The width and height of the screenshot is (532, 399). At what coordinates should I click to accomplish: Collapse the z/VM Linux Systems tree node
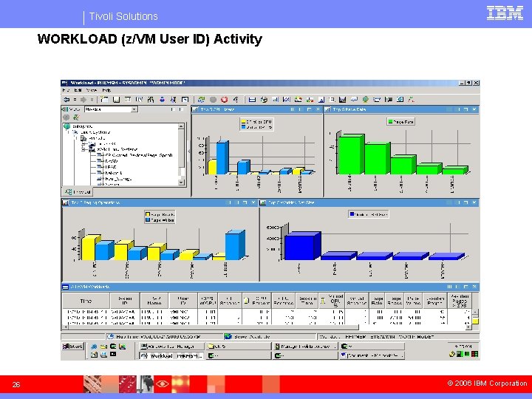coord(83,149)
